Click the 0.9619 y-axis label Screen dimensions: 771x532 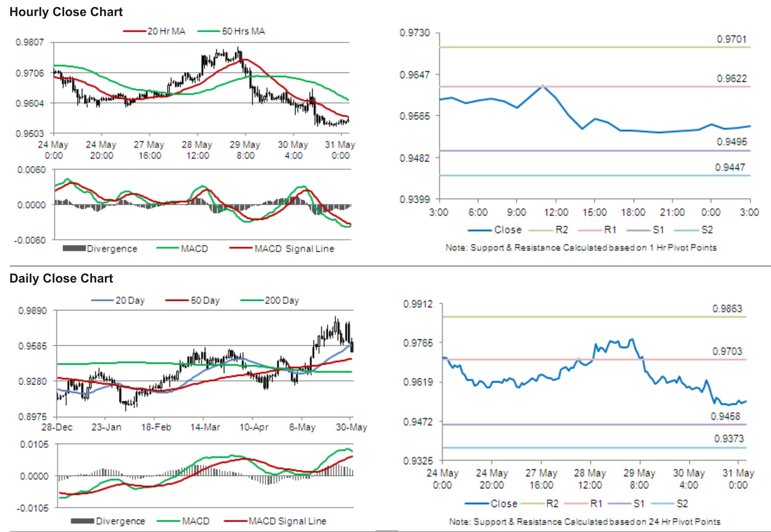click(x=418, y=382)
